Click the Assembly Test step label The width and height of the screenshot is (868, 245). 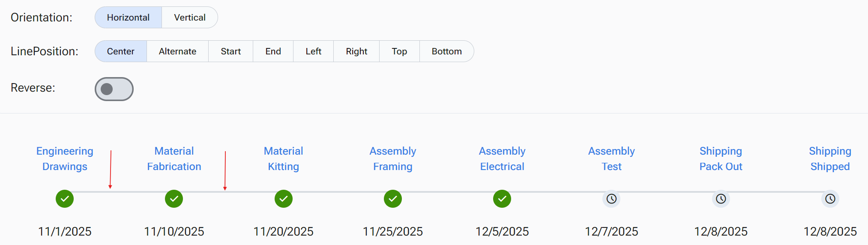[611, 159]
